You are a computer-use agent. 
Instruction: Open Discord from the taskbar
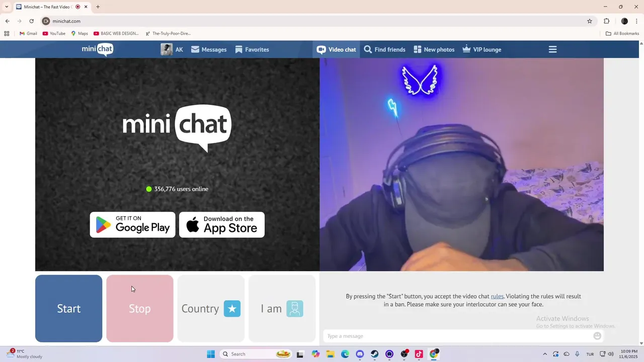360,354
